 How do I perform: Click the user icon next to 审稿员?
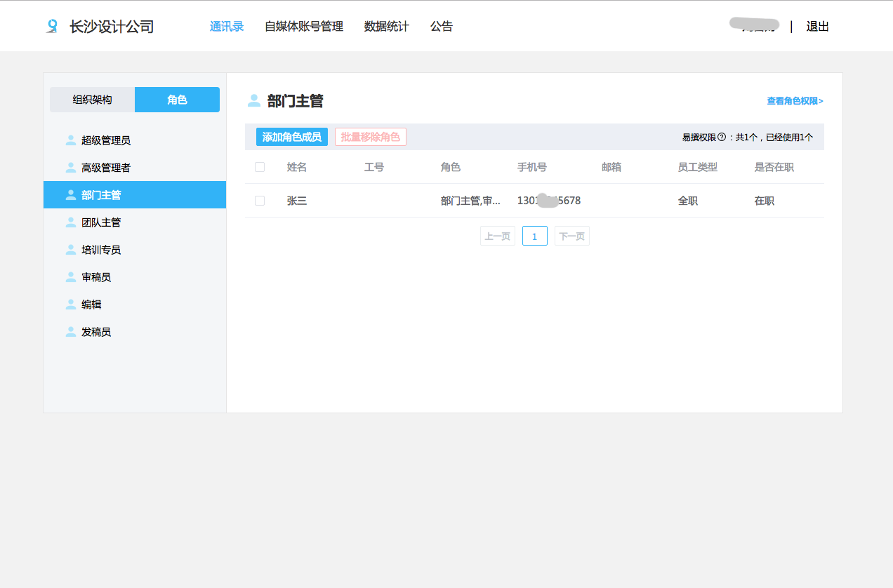point(70,276)
